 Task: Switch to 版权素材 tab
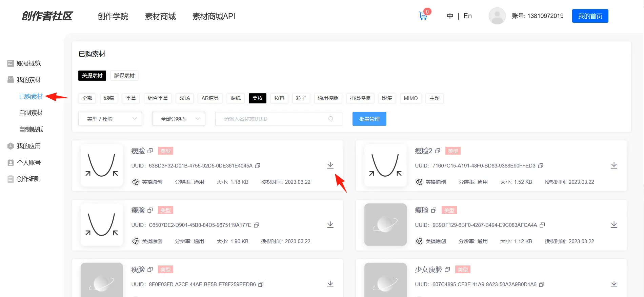coord(124,76)
